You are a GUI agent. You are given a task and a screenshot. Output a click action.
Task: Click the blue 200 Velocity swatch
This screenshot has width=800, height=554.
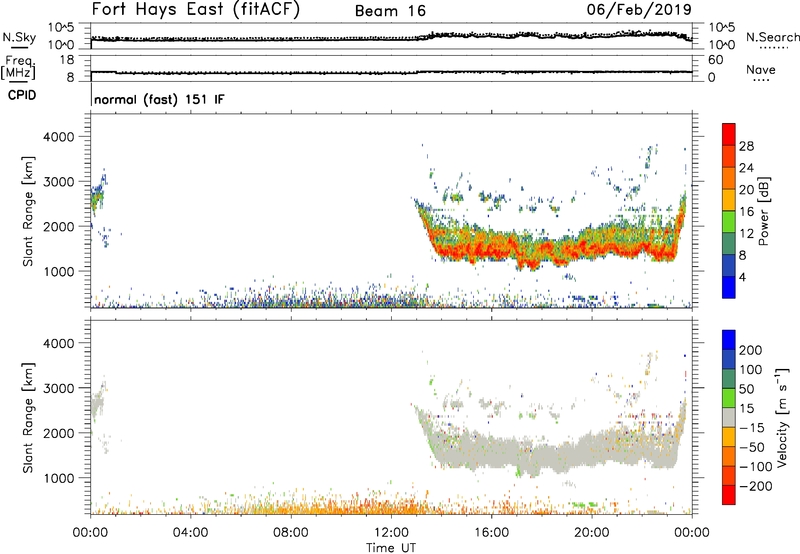[729, 340]
